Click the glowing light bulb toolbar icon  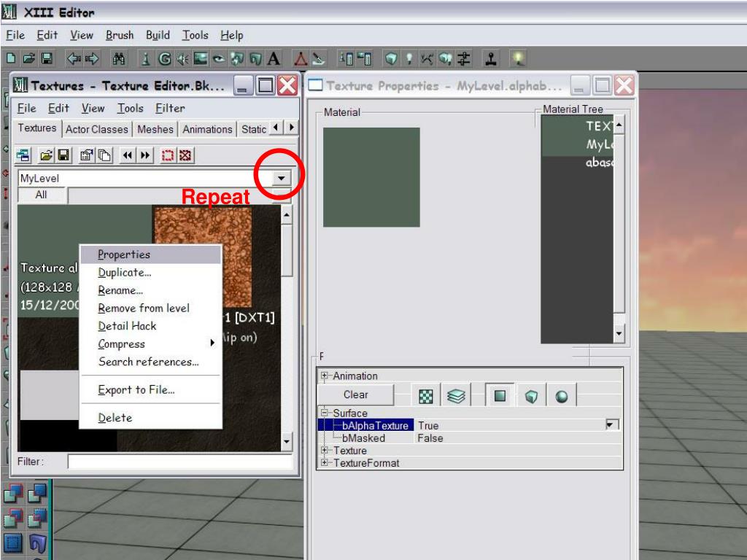[x=518, y=58]
